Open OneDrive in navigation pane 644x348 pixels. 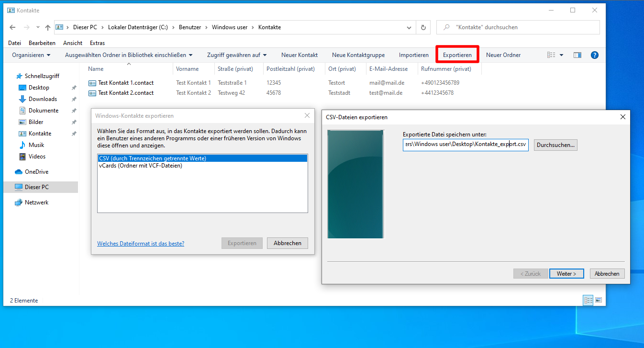(36, 172)
